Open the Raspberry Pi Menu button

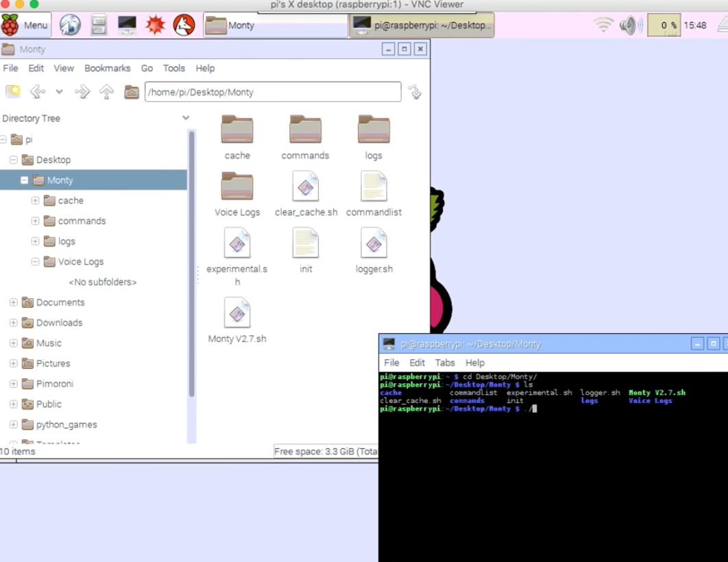coord(25,25)
